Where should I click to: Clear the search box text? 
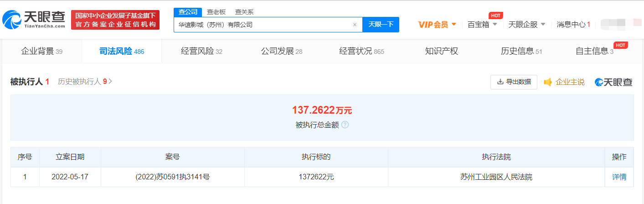coord(355,25)
